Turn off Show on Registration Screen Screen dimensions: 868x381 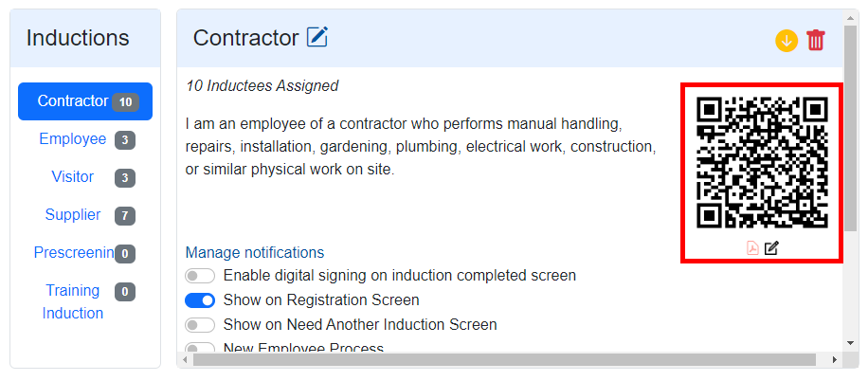tap(200, 300)
